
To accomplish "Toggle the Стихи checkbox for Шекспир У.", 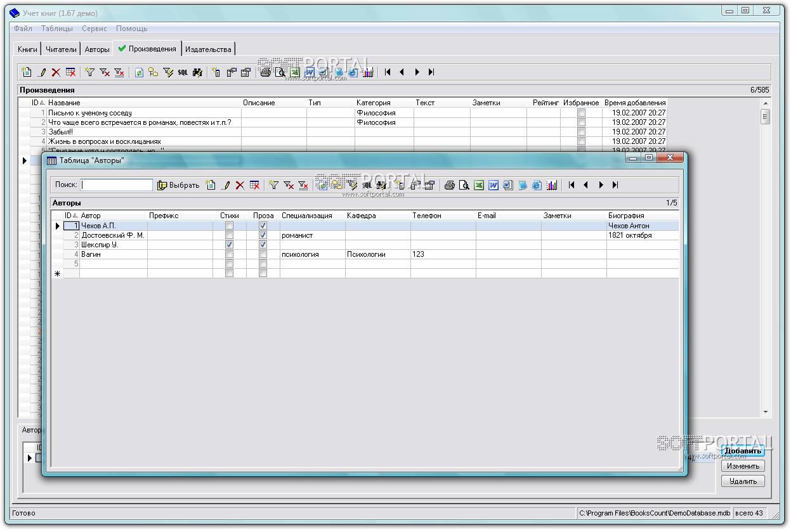I will [230, 245].
